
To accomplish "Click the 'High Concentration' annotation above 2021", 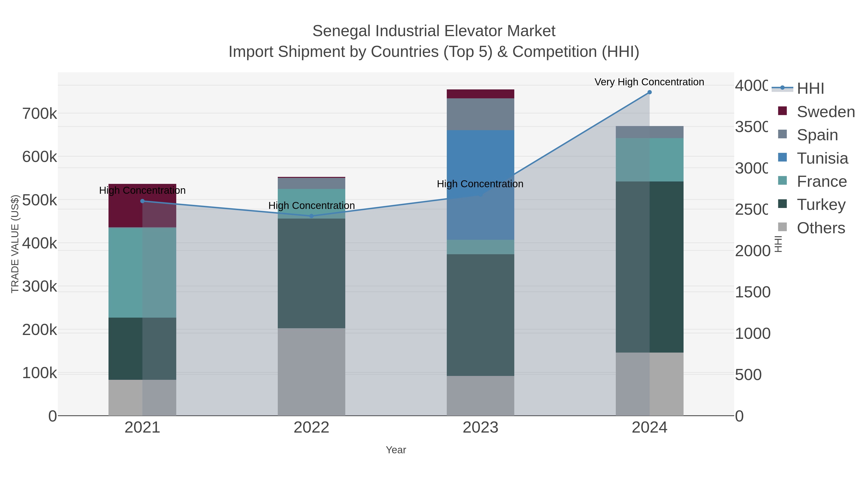I will point(142,190).
